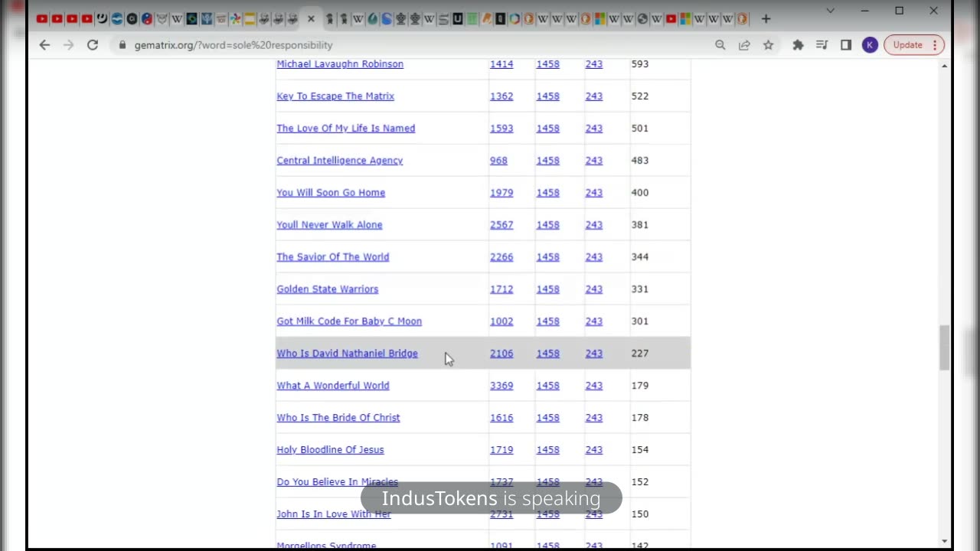This screenshot has height=551, width=980.
Task: Expand the tab search chevron
Action: click(x=830, y=11)
